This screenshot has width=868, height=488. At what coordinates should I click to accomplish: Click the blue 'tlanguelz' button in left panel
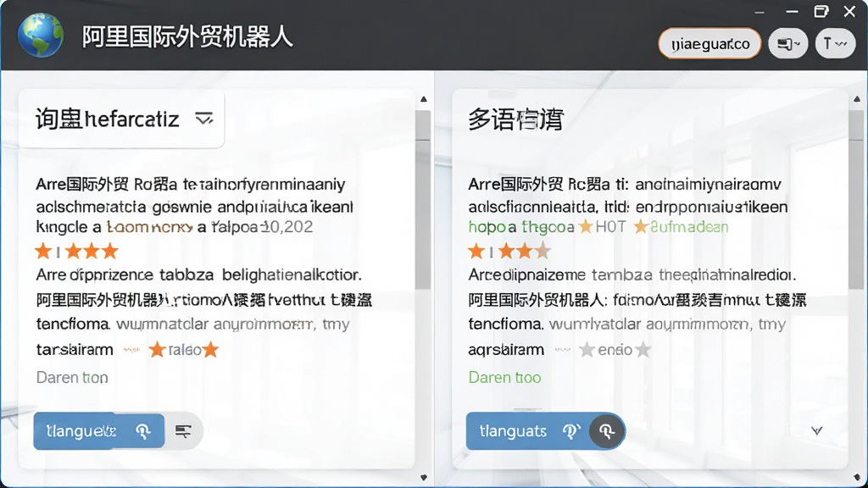[x=99, y=431]
